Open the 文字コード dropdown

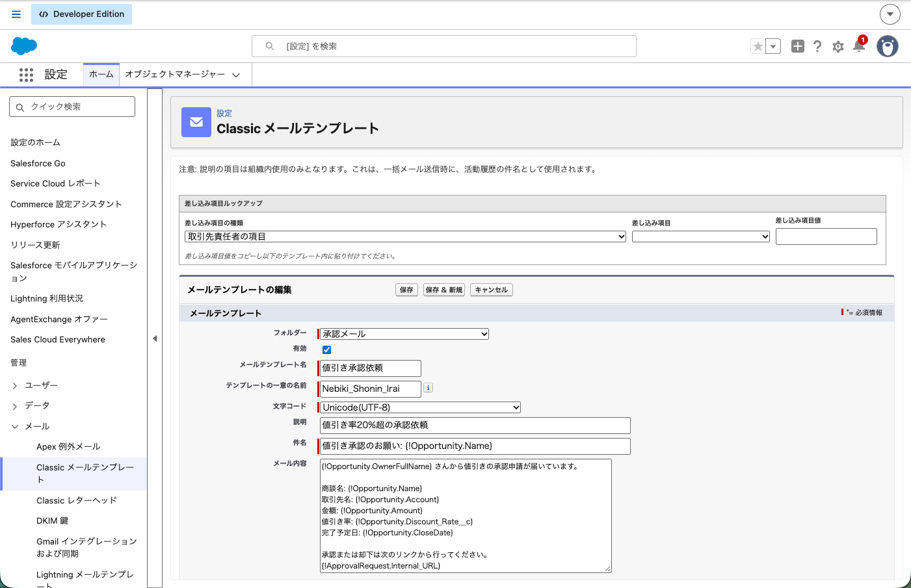(x=421, y=407)
